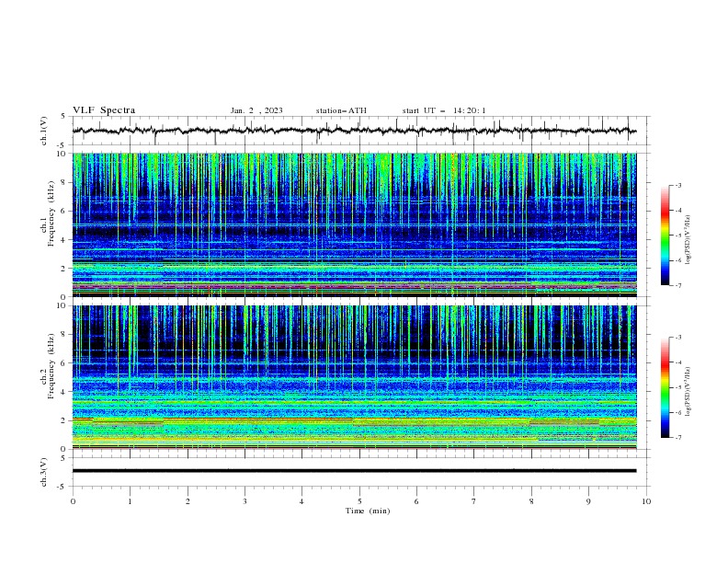Click the "-3" label on ch.1 colorbar
728x563 pixels.
coord(678,185)
